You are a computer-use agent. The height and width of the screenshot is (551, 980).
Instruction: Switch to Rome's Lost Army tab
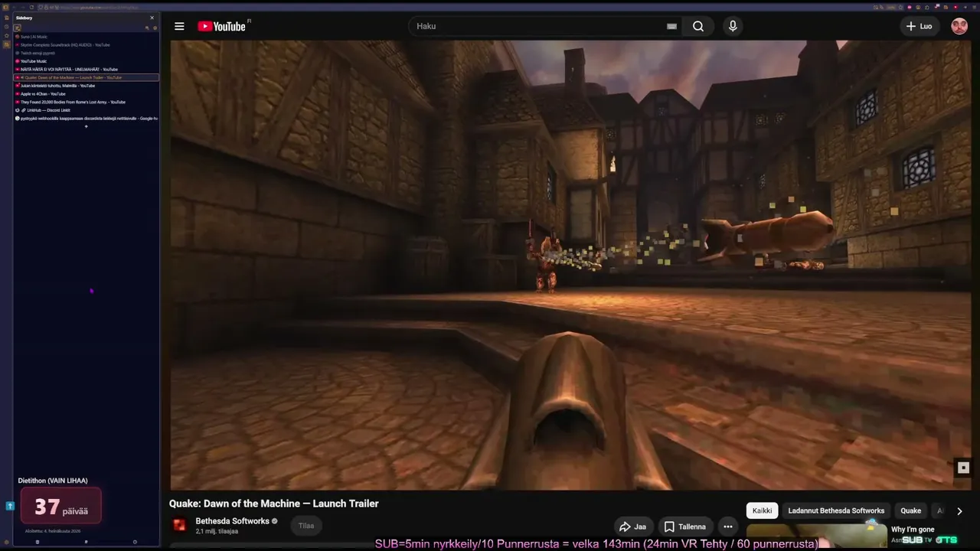pos(86,102)
